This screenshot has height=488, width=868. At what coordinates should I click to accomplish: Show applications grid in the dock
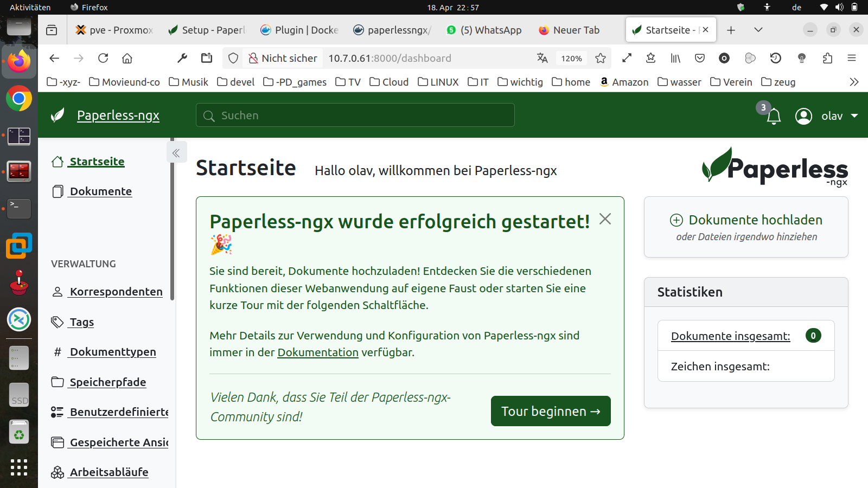coord(19,467)
